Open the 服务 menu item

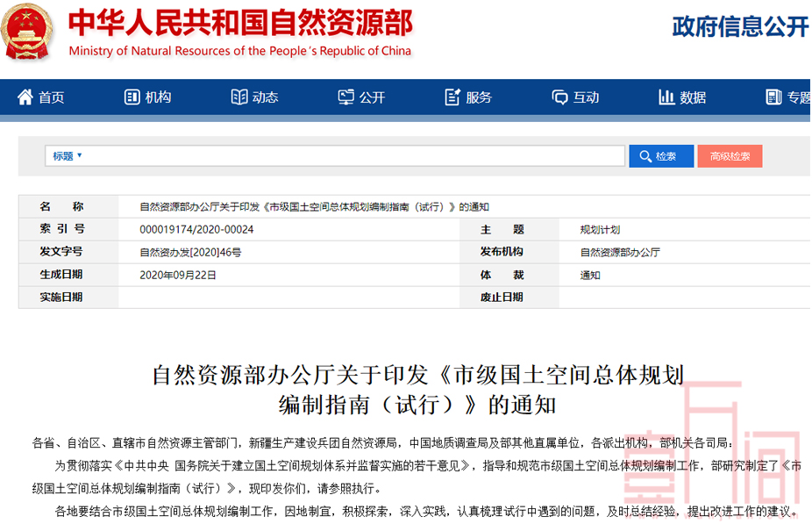click(x=479, y=97)
